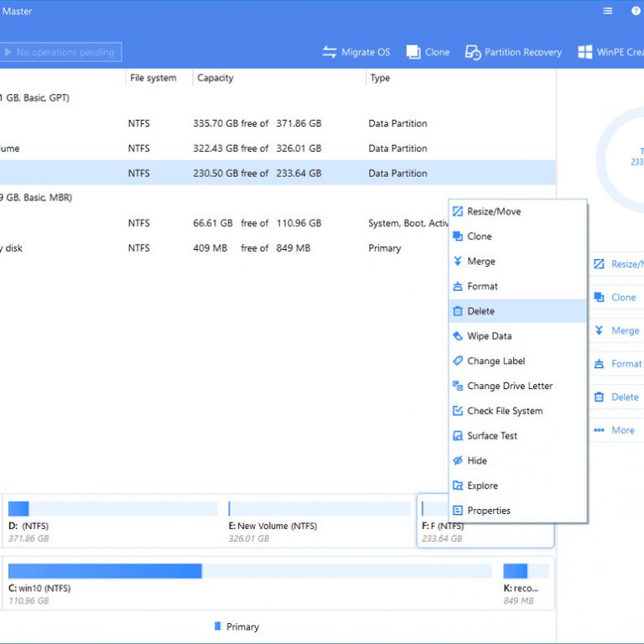
Task: Click the Explore folder icon
Action: [x=458, y=486]
